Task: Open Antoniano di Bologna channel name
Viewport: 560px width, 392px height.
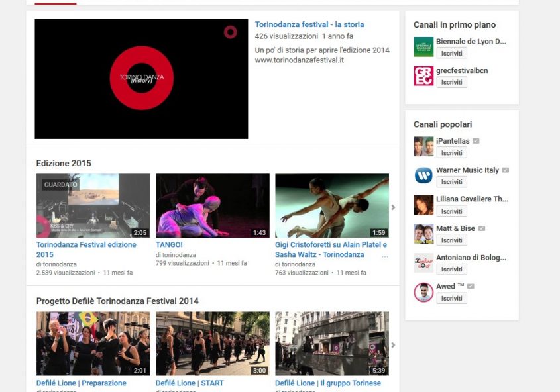Action: (x=471, y=257)
